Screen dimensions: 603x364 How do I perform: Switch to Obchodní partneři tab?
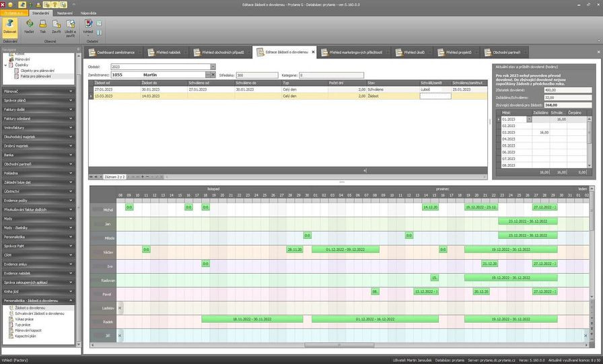pyautogui.click(x=506, y=52)
